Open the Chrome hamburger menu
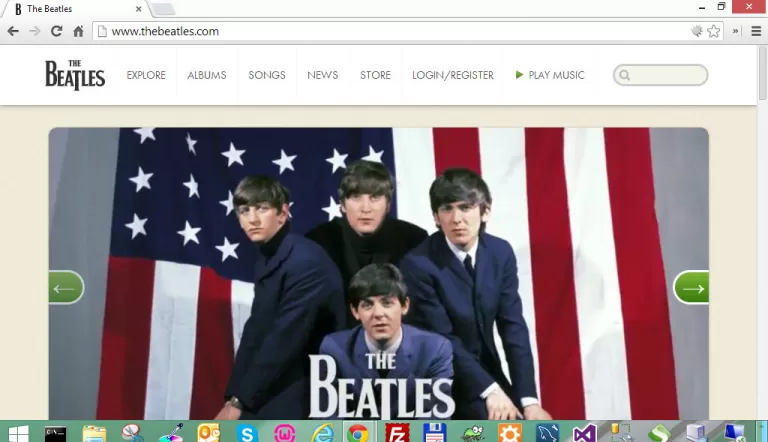Viewport: 768px width, 442px height. tap(756, 31)
